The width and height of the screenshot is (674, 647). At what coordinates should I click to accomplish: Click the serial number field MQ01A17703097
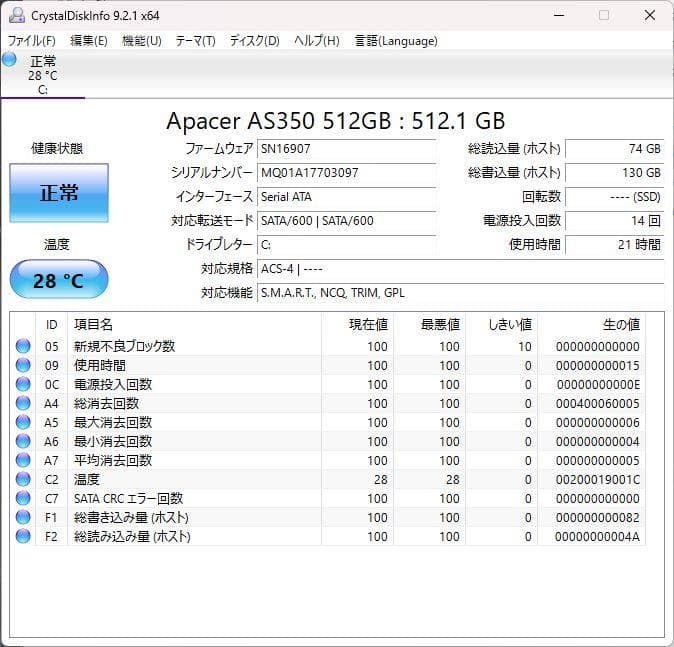click(346, 173)
